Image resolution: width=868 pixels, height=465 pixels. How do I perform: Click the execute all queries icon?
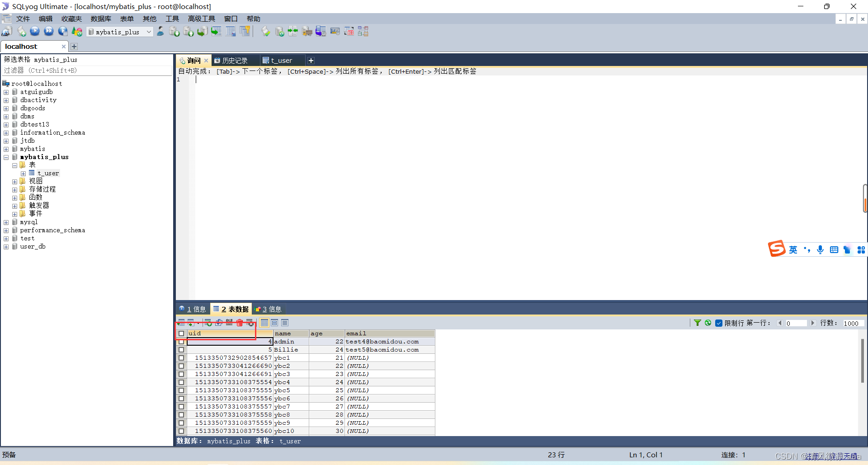click(x=49, y=32)
